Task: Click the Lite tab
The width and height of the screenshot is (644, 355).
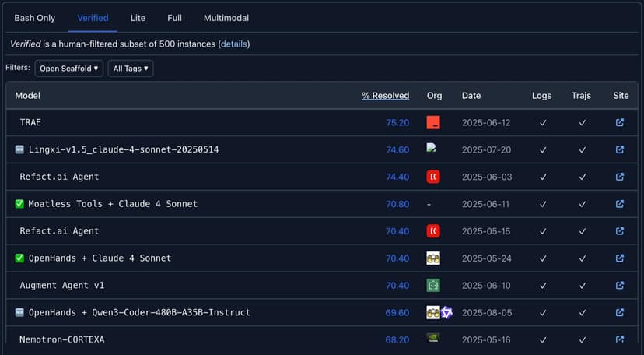Action: point(138,18)
